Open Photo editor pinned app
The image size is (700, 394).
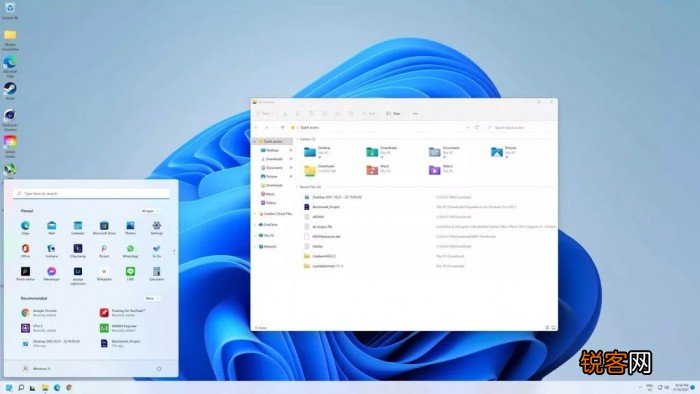(25, 274)
